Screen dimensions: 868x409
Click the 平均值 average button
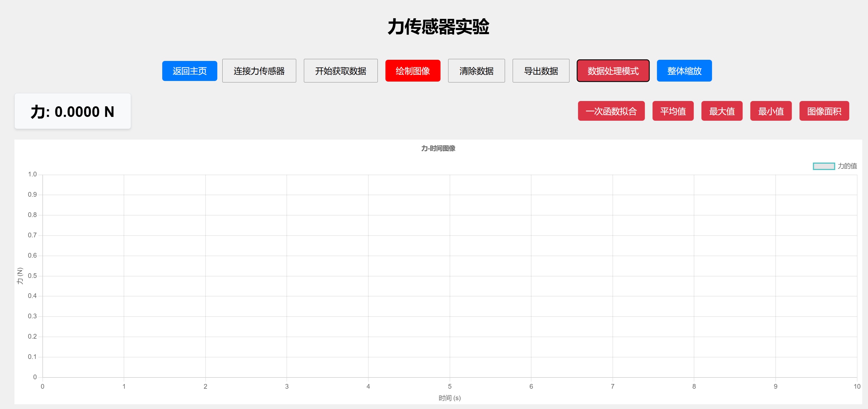click(x=672, y=111)
